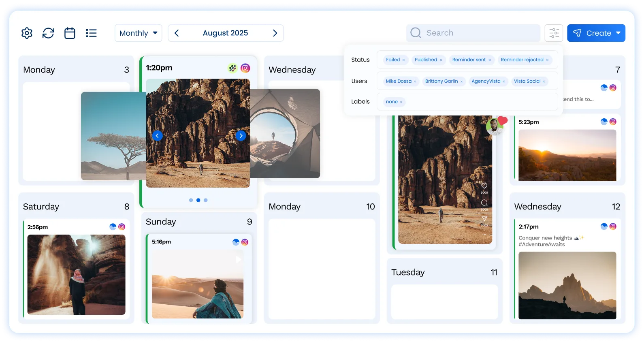Open Saturday 2:56pm post image
The height and width of the screenshot is (344, 644).
pyautogui.click(x=77, y=275)
